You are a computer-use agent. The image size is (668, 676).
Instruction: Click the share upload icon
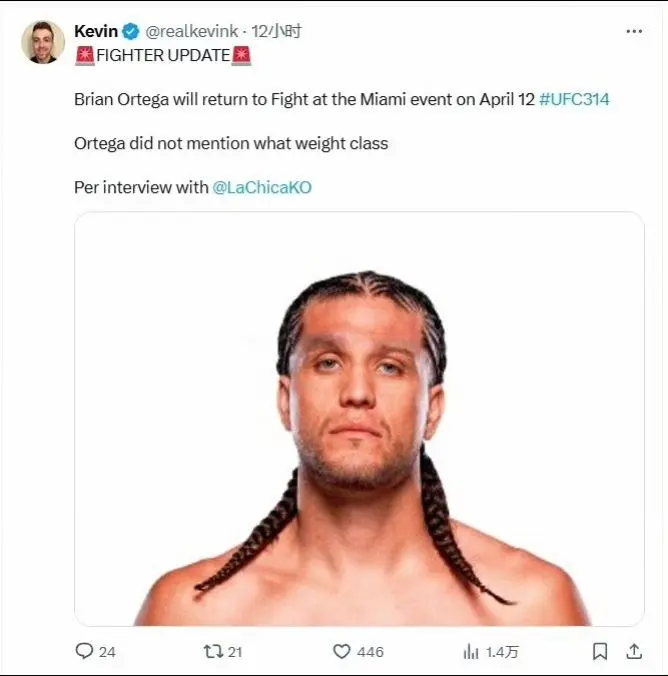point(634,651)
